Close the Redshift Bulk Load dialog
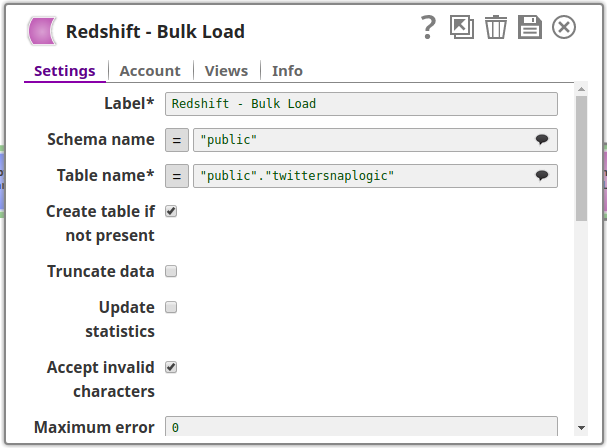The width and height of the screenshot is (607, 448). (564, 27)
